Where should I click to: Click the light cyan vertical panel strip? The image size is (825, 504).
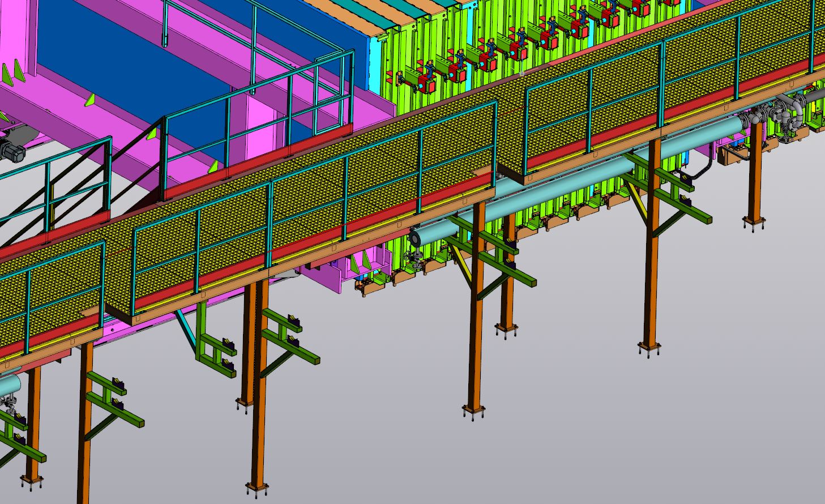(375, 62)
